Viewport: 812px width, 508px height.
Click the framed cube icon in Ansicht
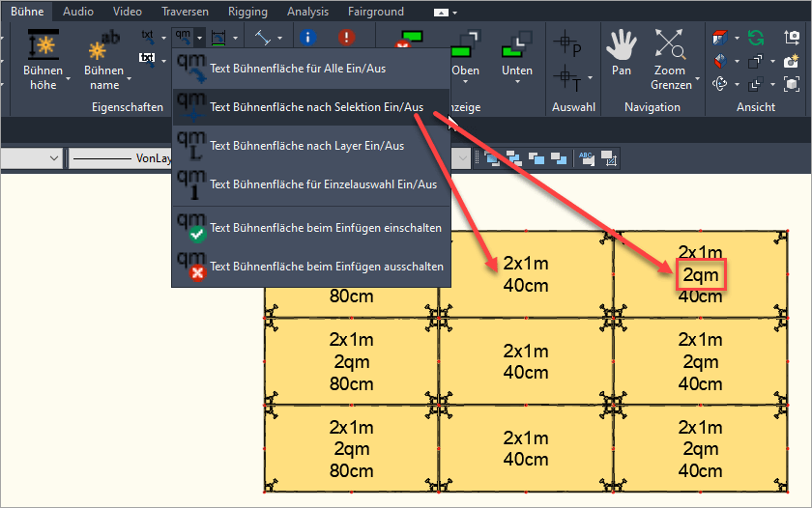pos(792,84)
